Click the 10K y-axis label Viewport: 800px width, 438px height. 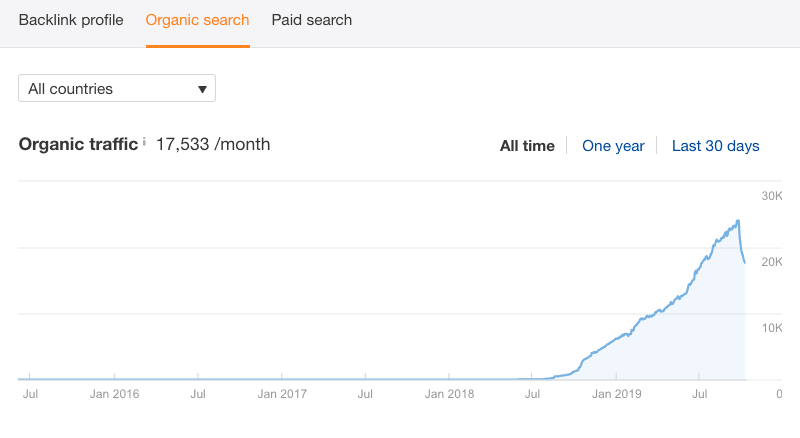tap(771, 328)
